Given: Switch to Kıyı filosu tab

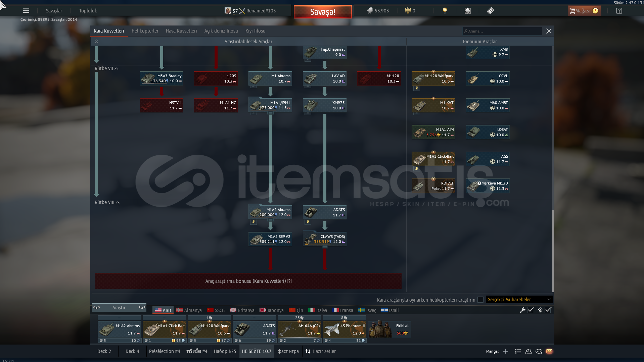Looking at the screenshot, I should pos(255,31).
